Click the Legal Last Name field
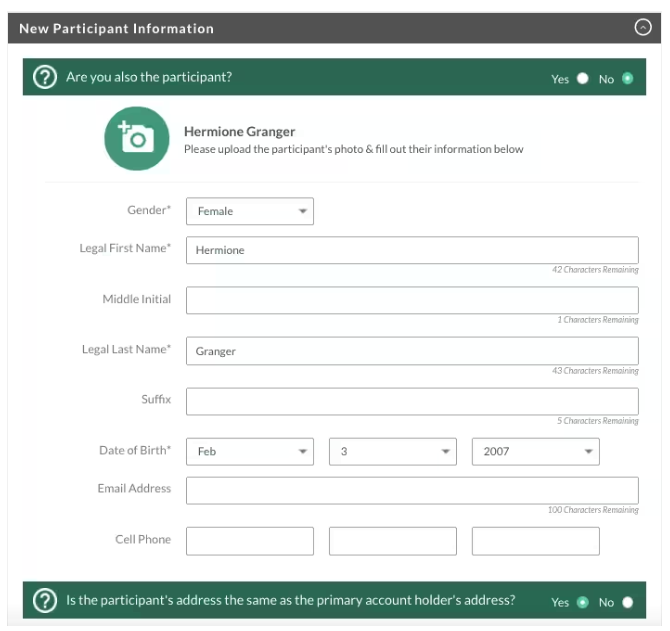Image resolution: width=670 pixels, height=631 pixels. [x=411, y=351]
